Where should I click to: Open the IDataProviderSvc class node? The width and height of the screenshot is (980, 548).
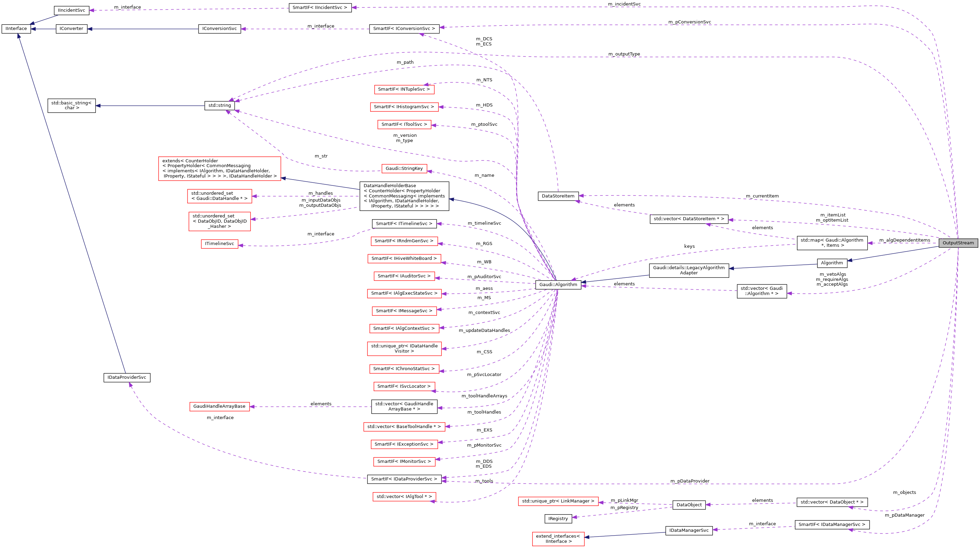pyautogui.click(x=127, y=378)
